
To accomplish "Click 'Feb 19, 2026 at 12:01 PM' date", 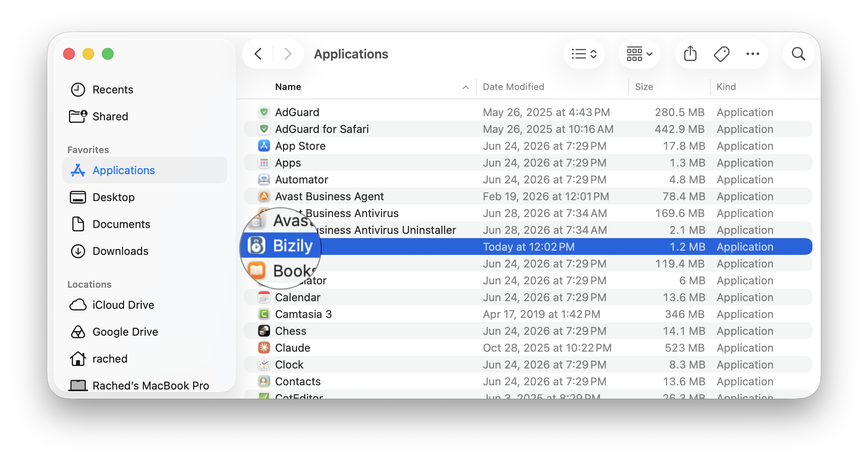I will coord(546,196).
